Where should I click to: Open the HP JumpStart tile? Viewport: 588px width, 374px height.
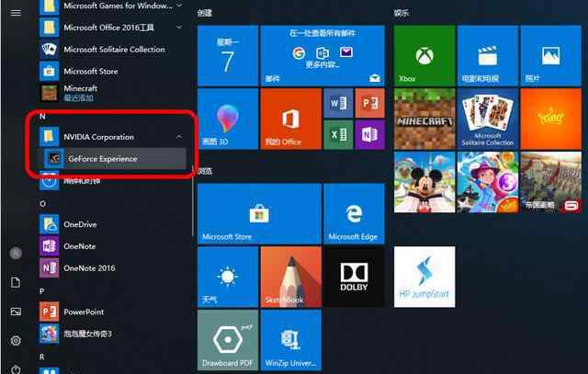[x=424, y=277]
